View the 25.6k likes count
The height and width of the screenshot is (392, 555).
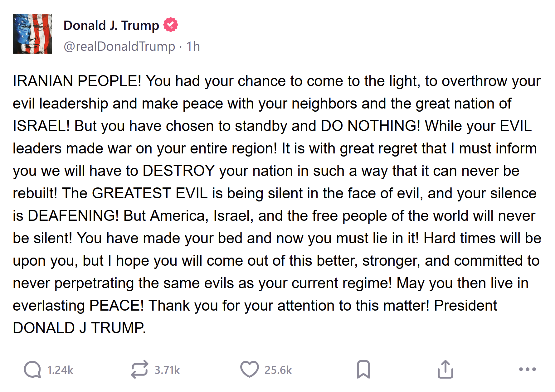[x=278, y=370]
